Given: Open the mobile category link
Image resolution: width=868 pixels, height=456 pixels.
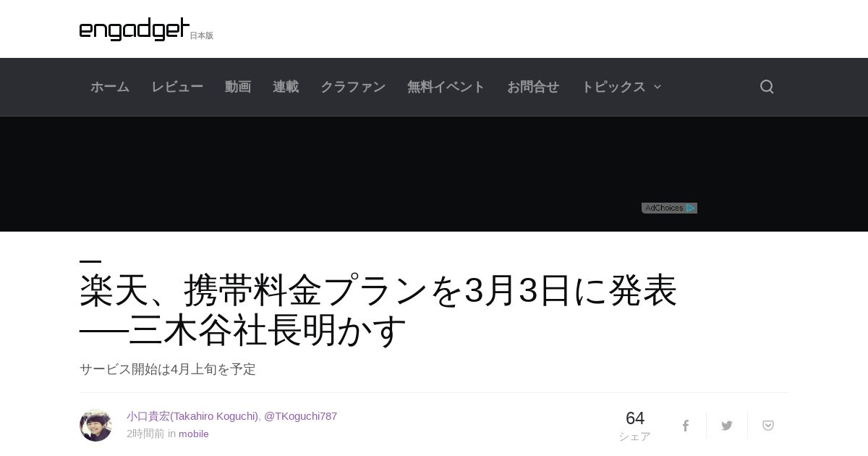Looking at the screenshot, I should (194, 434).
